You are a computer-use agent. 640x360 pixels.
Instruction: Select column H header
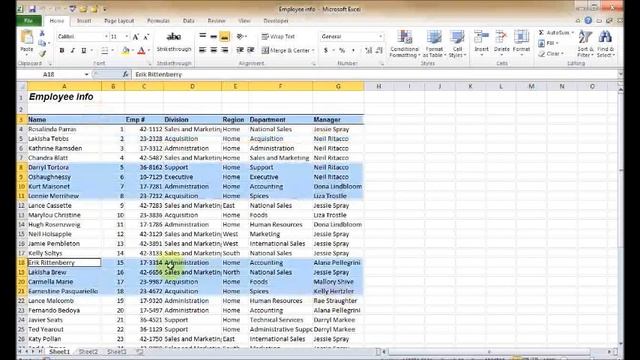[379, 86]
